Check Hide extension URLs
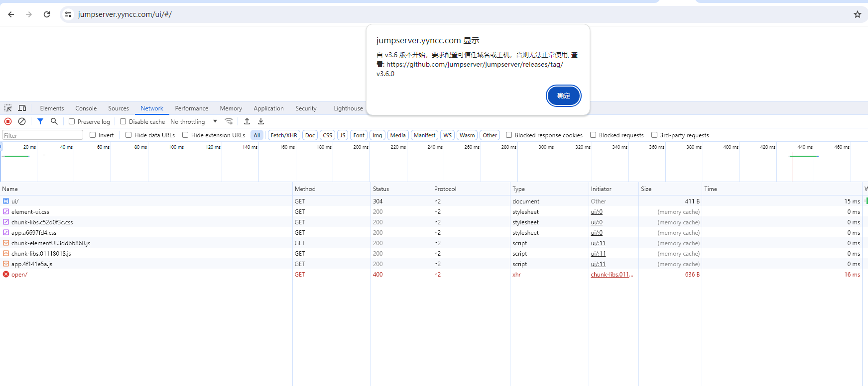Image resolution: width=868 pixels, height=386 pixels. (185, 135)
